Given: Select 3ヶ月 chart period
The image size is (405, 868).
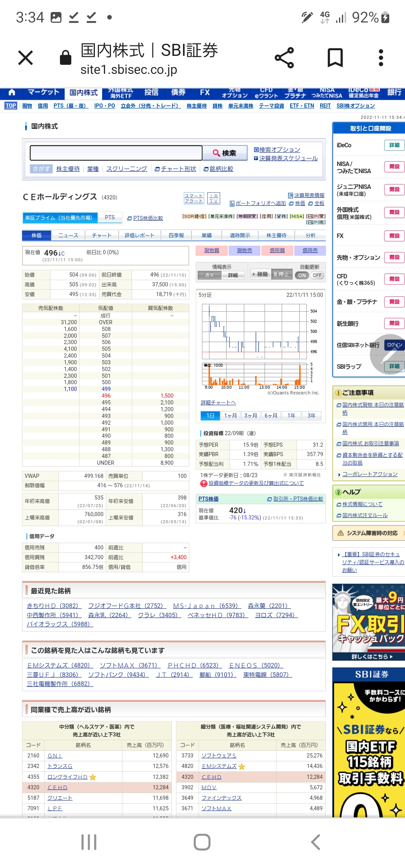Looking at the screenshot, I should coord(251,416).
